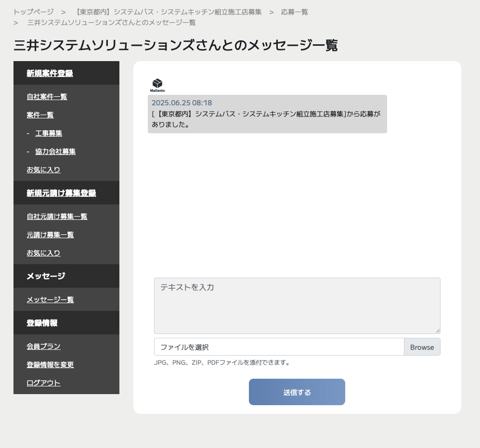Select the 協力会社募集 sub-item

click(x=55, y=152)
